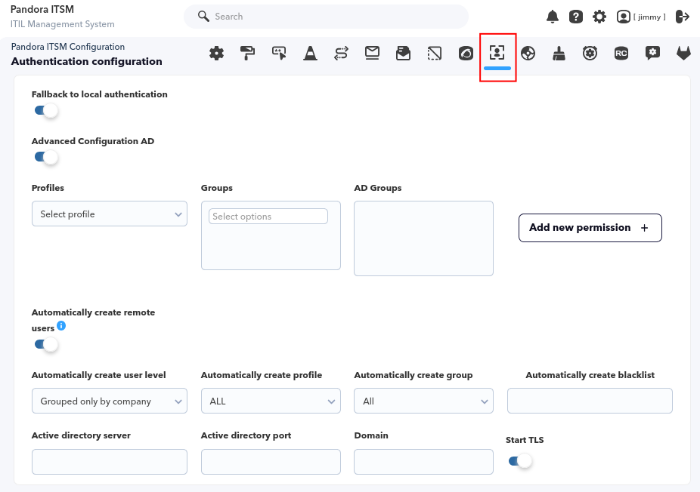This screenshot has width=700, height=492.
Task: Toggle Advanced Configuration AD switch
Action: tap(46, 157)
